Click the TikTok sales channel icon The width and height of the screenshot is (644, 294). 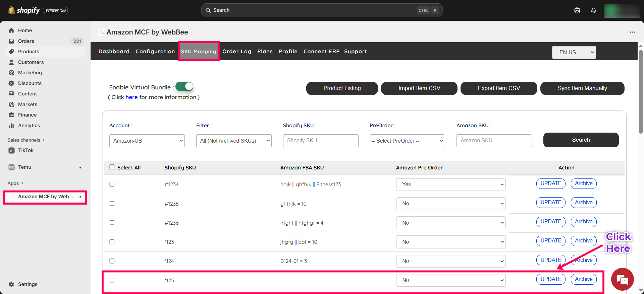11,150
